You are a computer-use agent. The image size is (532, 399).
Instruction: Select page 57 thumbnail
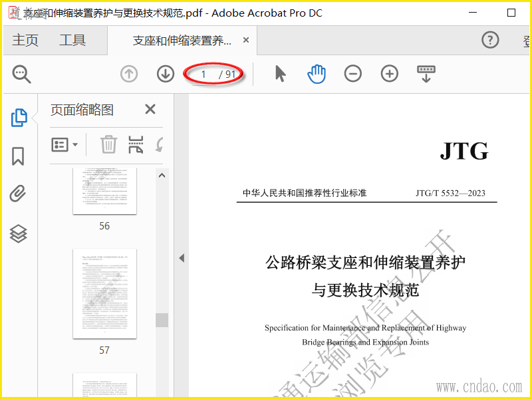pos(105,293)
